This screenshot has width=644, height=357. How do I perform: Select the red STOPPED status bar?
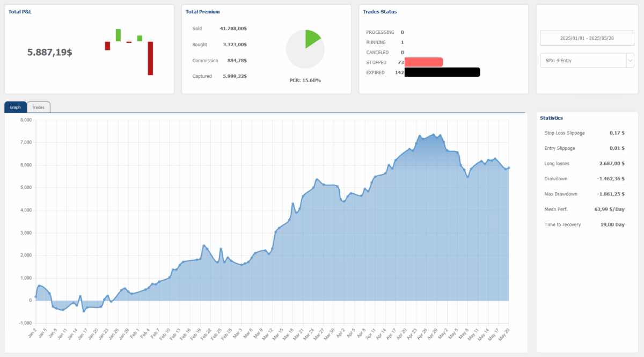[424, 62]
